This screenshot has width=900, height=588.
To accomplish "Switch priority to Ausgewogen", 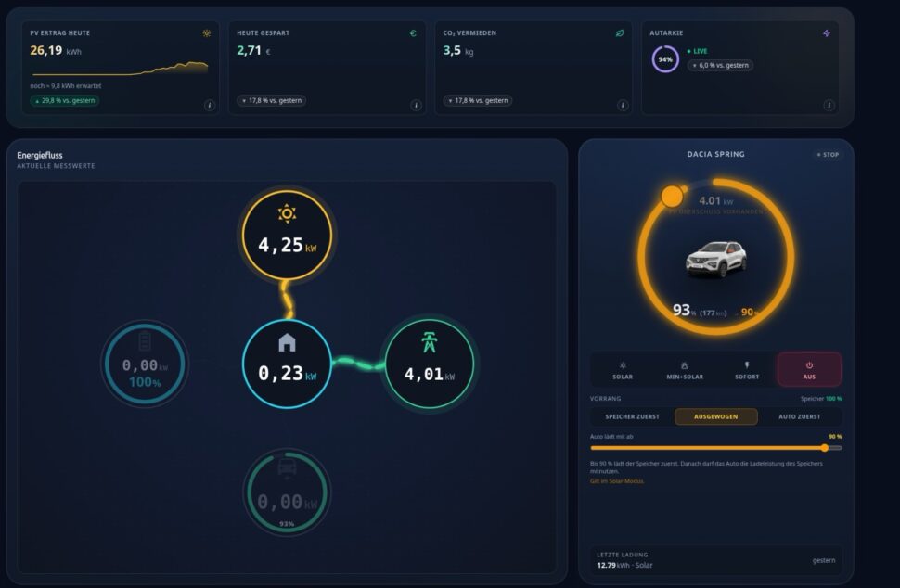I will pos(715,416).
